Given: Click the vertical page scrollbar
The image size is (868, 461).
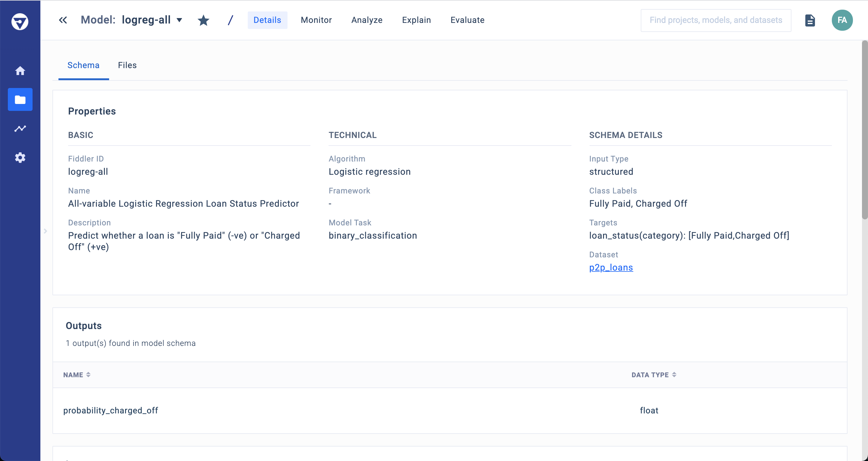Looking at the screenshot, I should (865, 130).
